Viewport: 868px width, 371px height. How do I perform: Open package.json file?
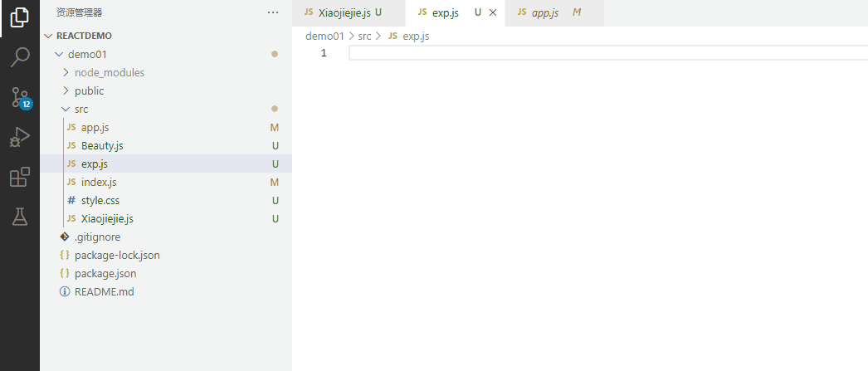[x=166, y=274]
